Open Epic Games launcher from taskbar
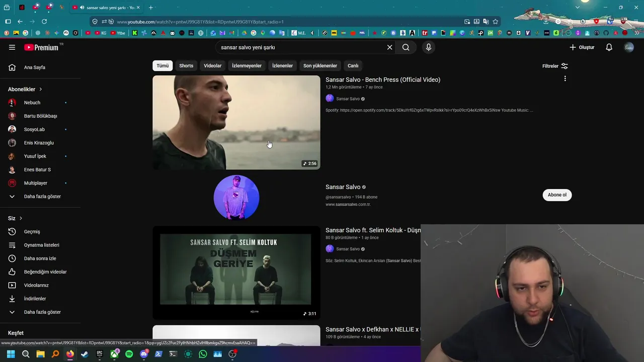Screen dimensions: 644x362 click(x=100, y=354)
